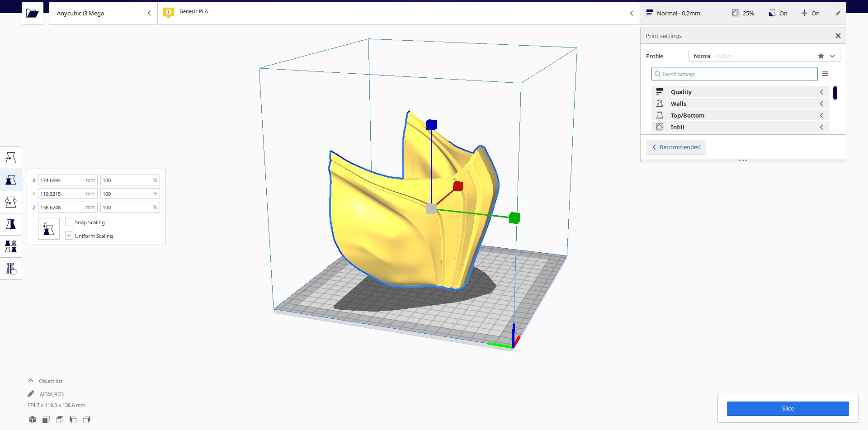Screen dimensions: 868x430
Task: Open the Per Model Settings tool
Action: click(11, 246)
